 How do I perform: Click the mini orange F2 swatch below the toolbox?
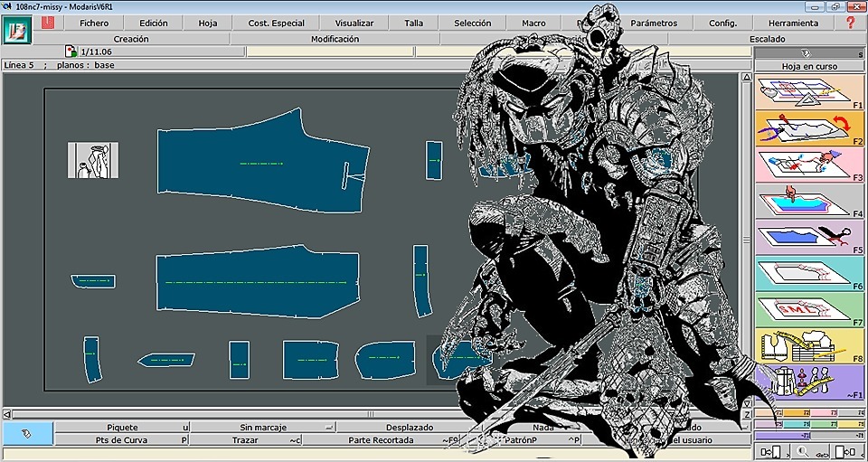796,413
